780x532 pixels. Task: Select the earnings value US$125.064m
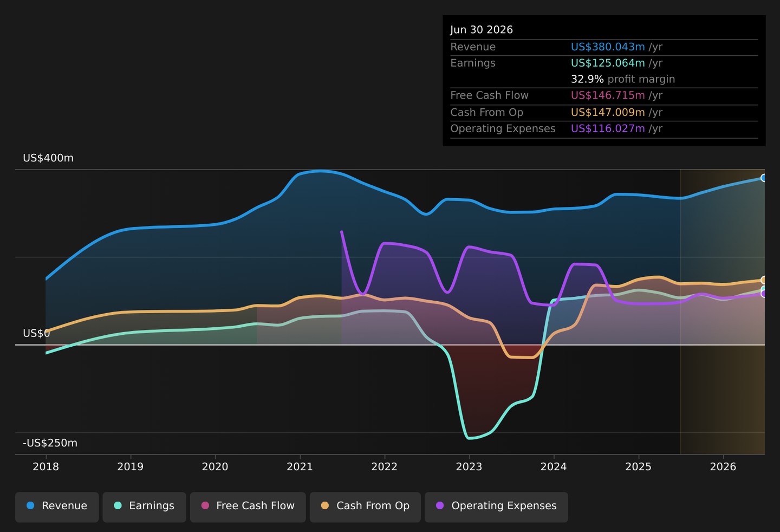click(608, 63)
